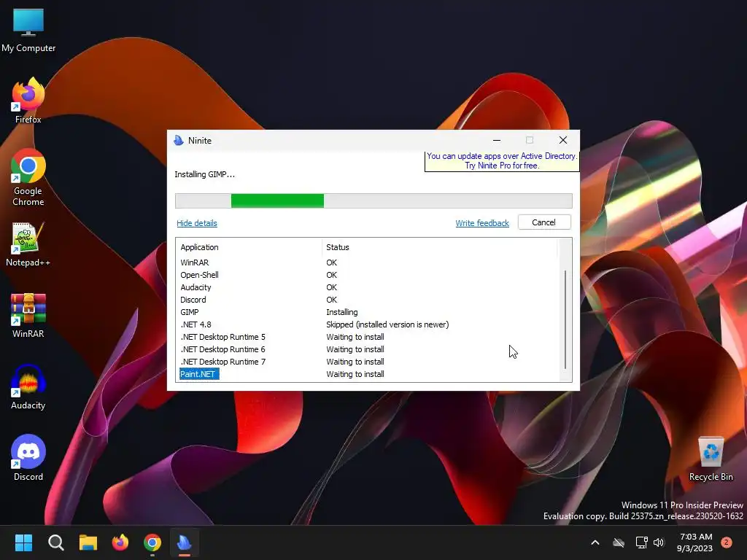Select the Discord desktop shortcut
Image resolution: width=747 pixels, height=560 pixels.
(x=28, y=458)
